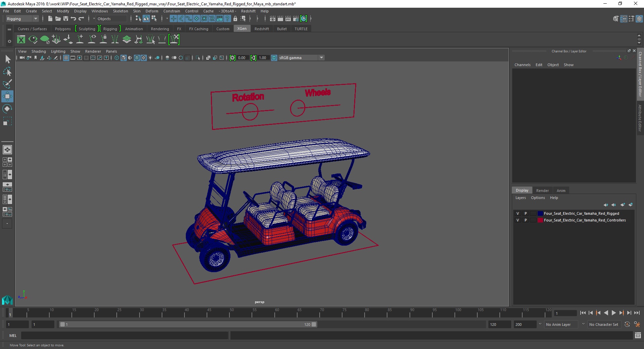Click the New Scene icon

(50, 19)
